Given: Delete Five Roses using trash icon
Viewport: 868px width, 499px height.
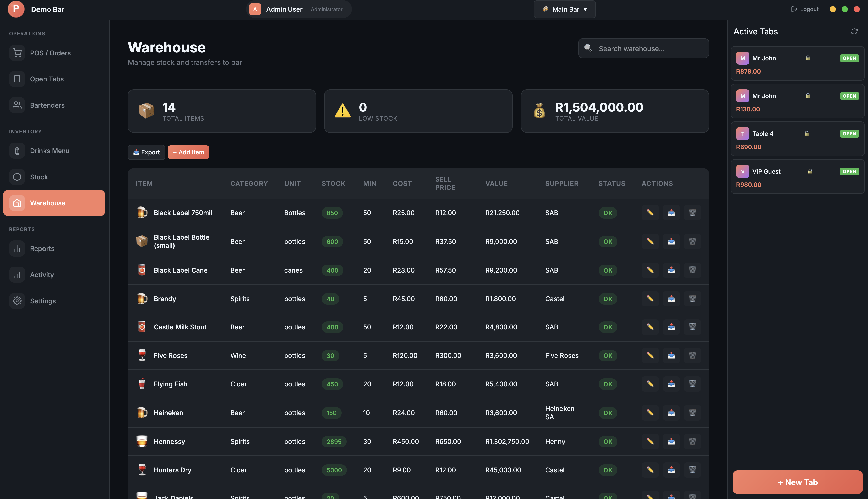Looking at the screenshot, I should point(692,355).
